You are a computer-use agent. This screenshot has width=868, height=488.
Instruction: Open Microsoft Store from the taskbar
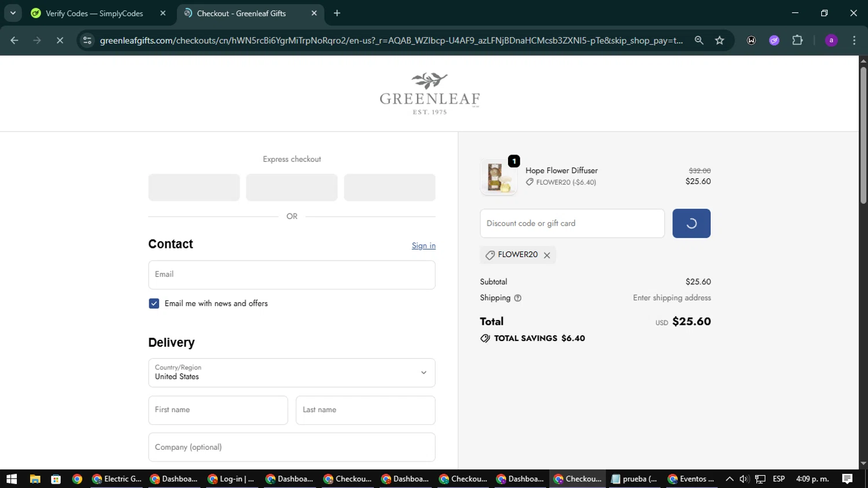click(x=56, y=479)
